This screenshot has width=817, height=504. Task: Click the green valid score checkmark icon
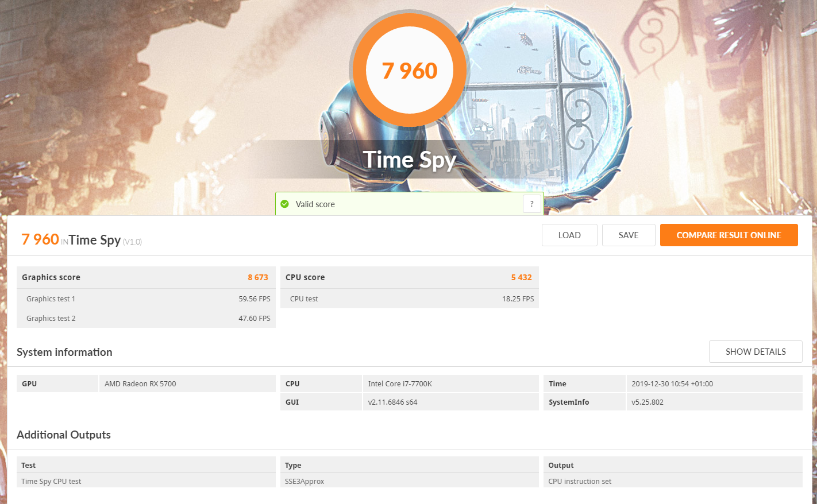click(284, 204)
